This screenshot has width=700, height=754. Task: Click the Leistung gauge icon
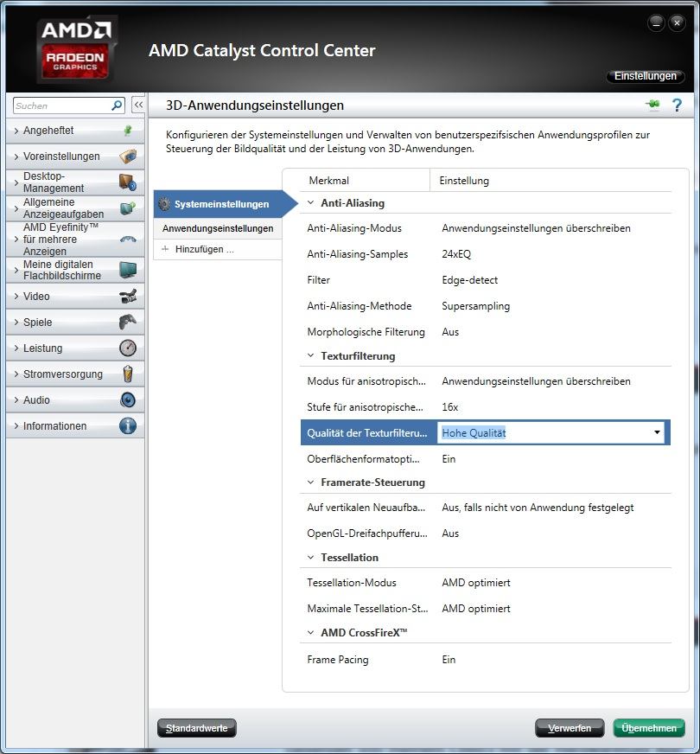pyautogui.click(x=128, y=348)
